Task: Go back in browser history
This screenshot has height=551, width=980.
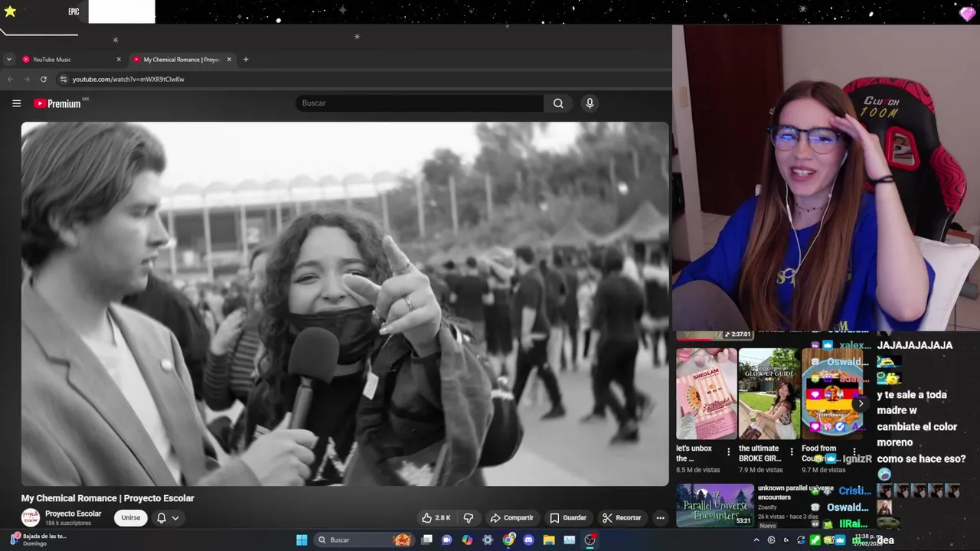Action: (10, 80)
